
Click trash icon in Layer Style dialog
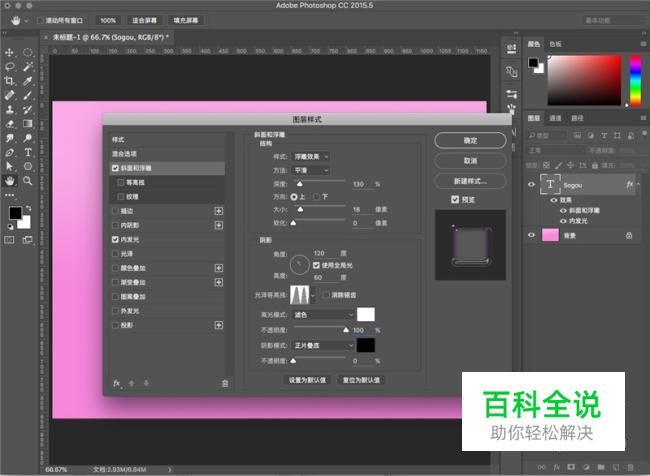point(225,384)
